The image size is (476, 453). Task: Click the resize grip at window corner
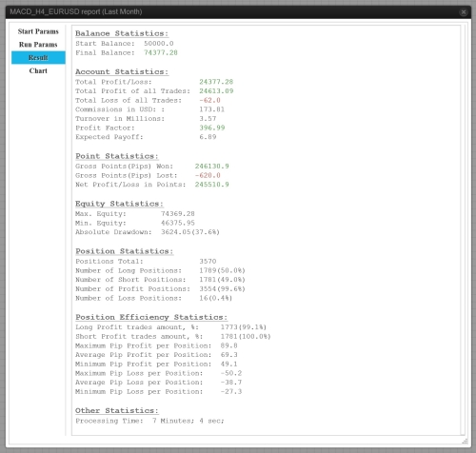pyautogui.click(x=465, y=442)
